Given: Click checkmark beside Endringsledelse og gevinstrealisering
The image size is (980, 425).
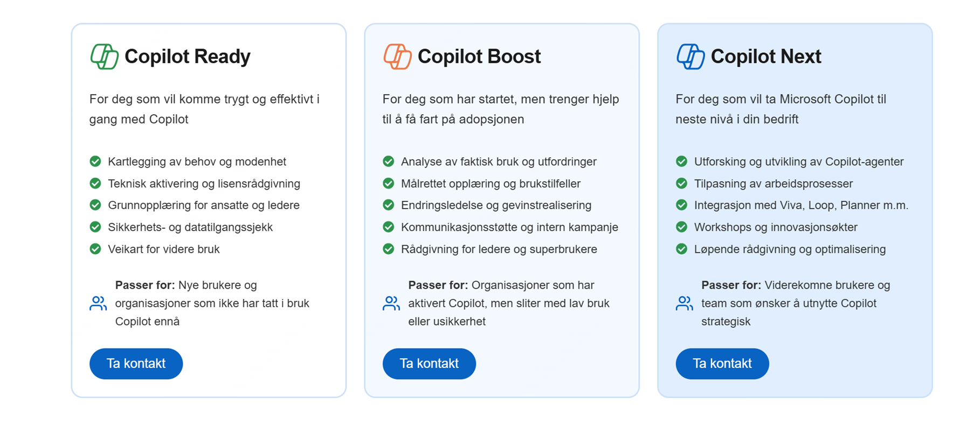Looking at the screenshot, I should [x=389, y=205].
